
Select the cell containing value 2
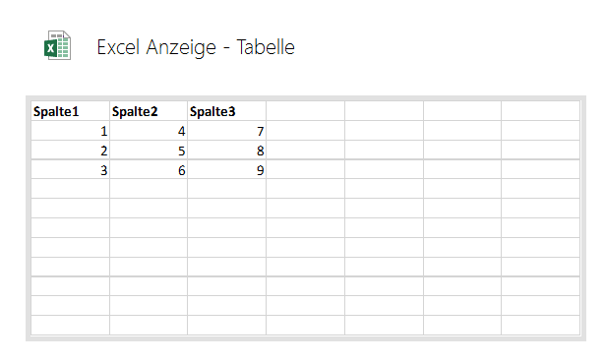(70, 150)
